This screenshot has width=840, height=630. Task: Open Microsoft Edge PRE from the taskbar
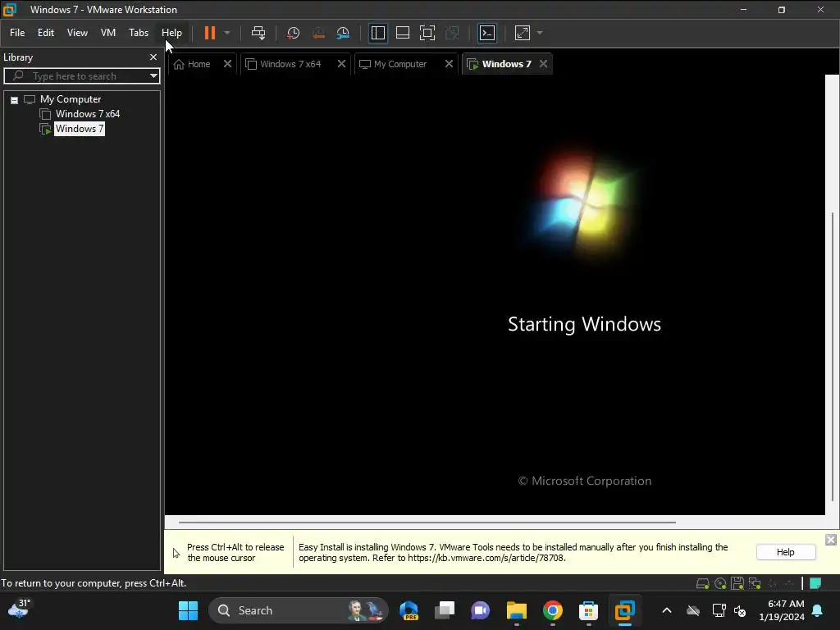click(409, 610)
